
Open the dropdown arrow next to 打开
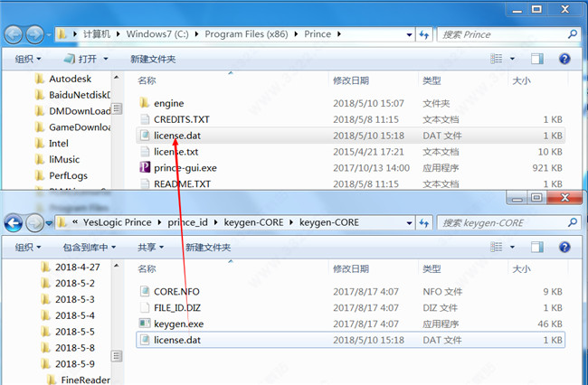click(105, 59)
